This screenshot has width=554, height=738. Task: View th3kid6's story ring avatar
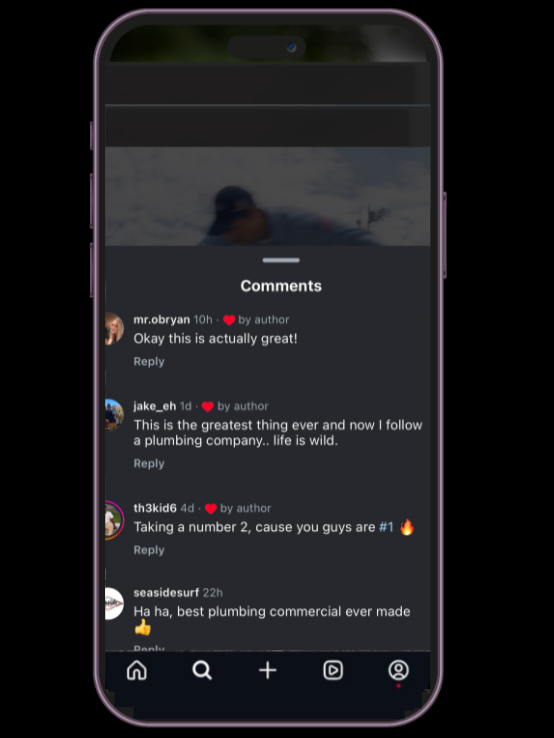(113, 520)
